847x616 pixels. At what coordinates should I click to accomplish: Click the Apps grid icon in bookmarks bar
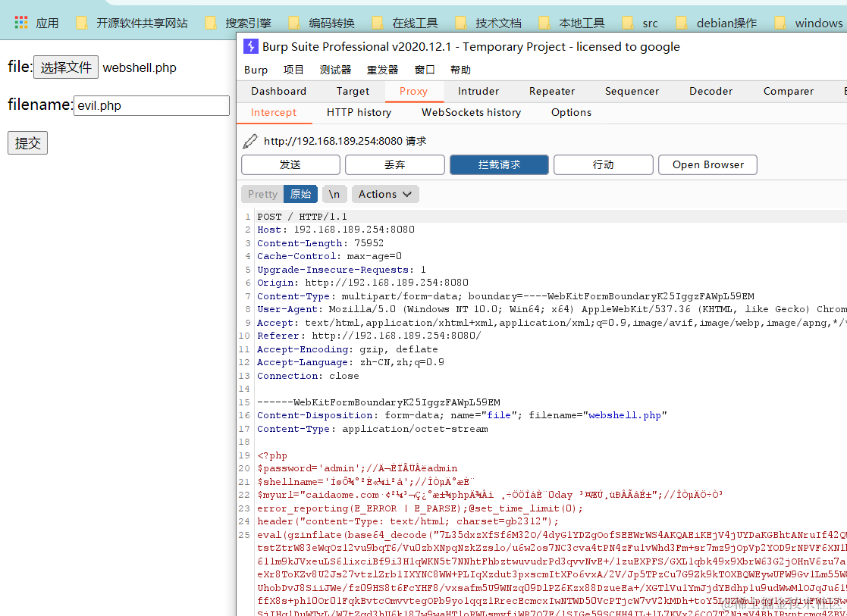click(x=21, y=22)
